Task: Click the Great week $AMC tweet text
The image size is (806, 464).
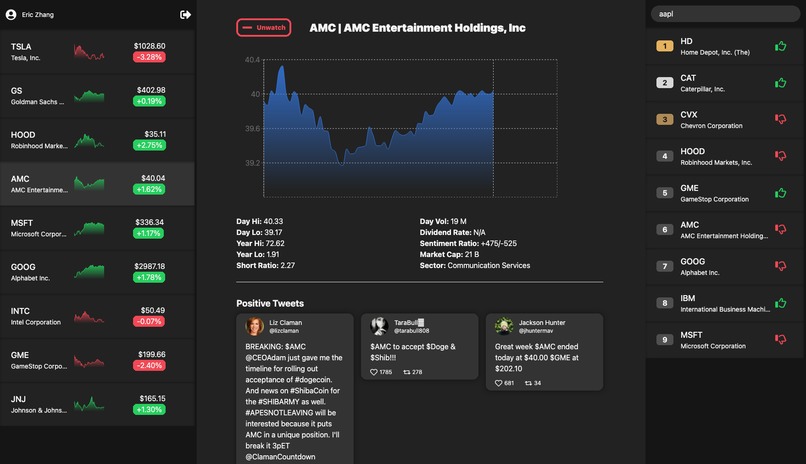Action: (537, 358)
